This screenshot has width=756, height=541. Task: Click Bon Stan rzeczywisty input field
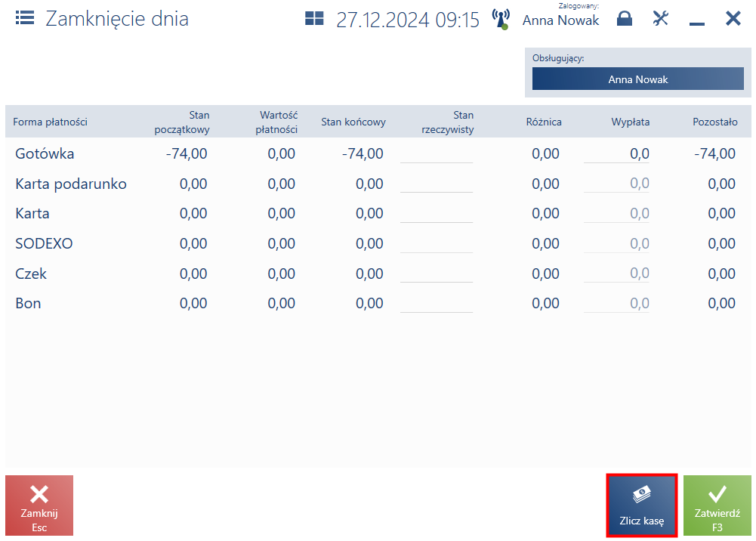(x=437, y=303)
